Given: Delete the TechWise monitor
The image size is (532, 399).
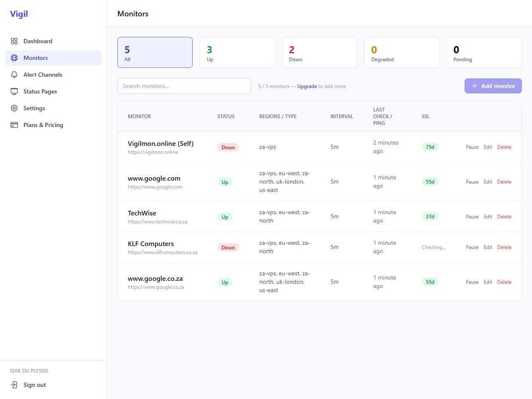Looking at the screenshot, I should coord(504,217).
